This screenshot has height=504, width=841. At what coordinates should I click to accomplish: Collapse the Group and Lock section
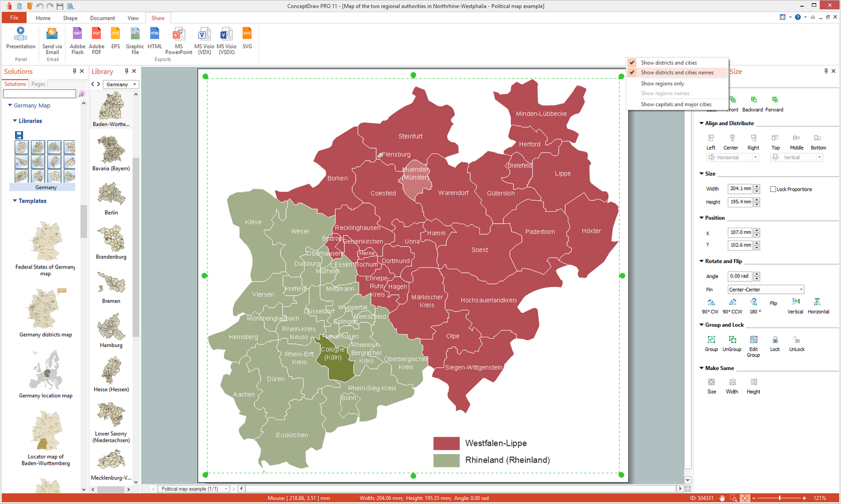coord(701,325)
